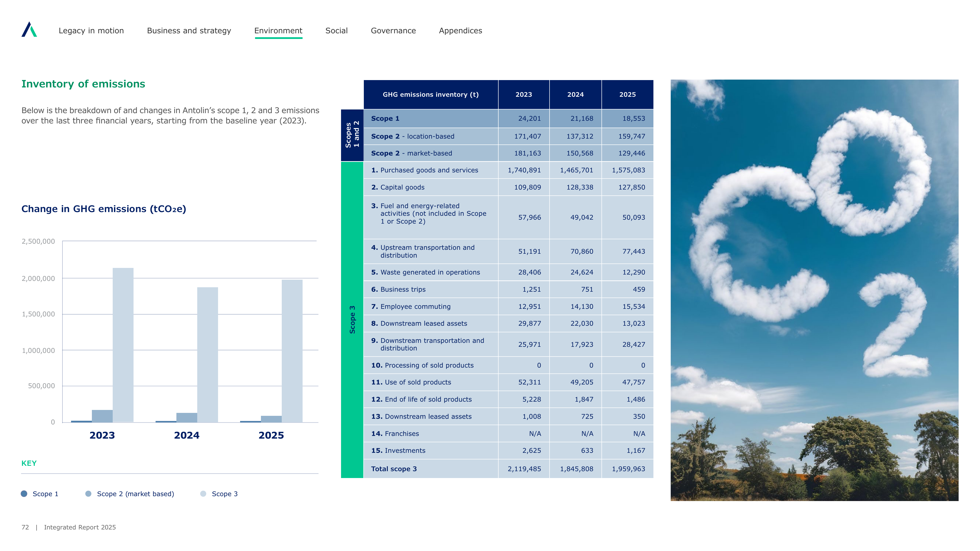
Task: Select the Environment navigation tab
Action: click(279, 31)
